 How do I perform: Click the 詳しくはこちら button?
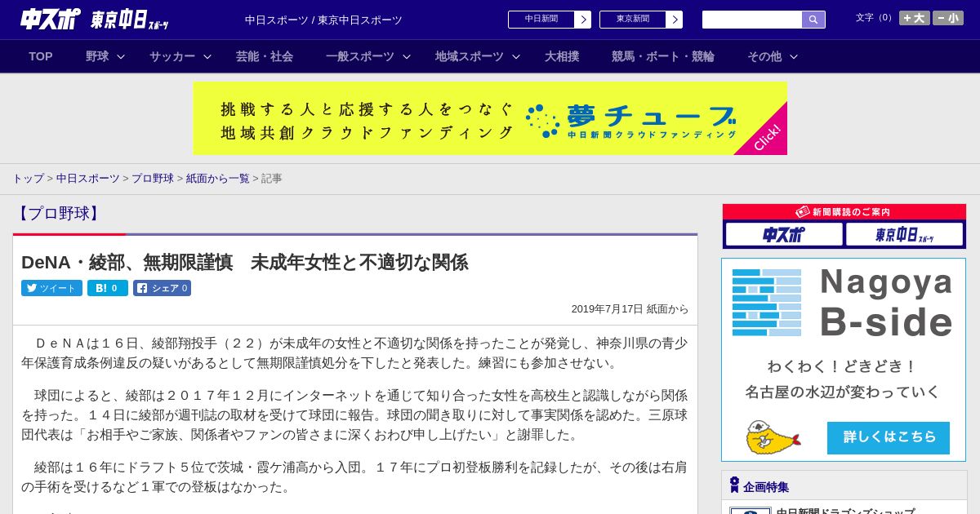[889, 437]
